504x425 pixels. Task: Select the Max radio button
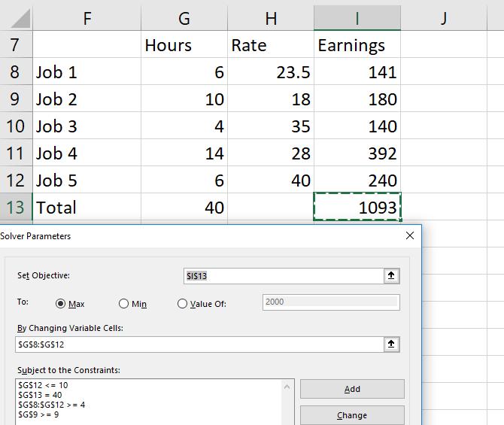click(61, 304)
